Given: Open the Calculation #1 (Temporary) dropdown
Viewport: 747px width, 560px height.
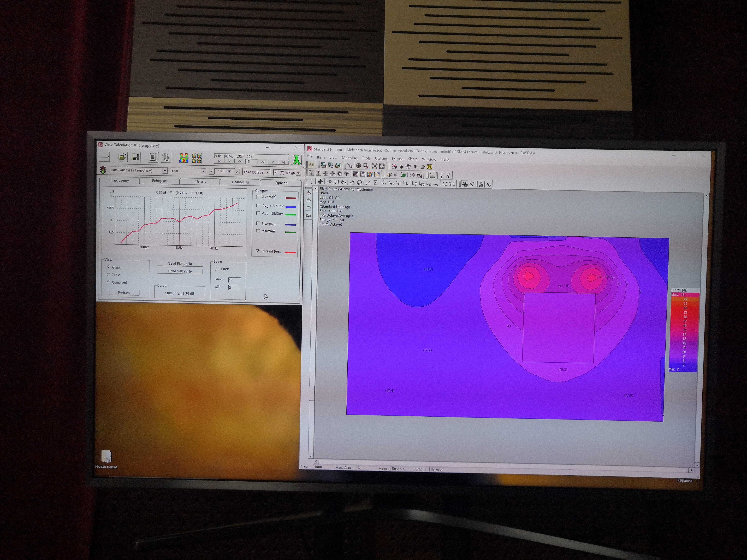Looking at the screenshot, I should [165, 171].
